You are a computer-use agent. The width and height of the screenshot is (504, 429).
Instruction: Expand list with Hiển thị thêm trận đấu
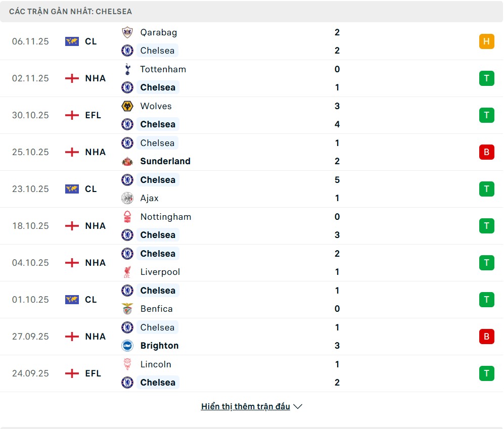pos(246,406)
